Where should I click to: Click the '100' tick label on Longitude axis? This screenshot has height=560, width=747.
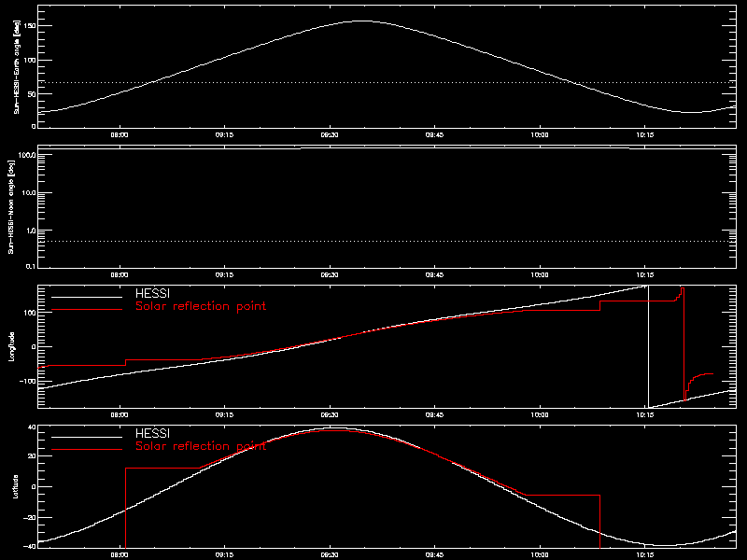(30, 313)
